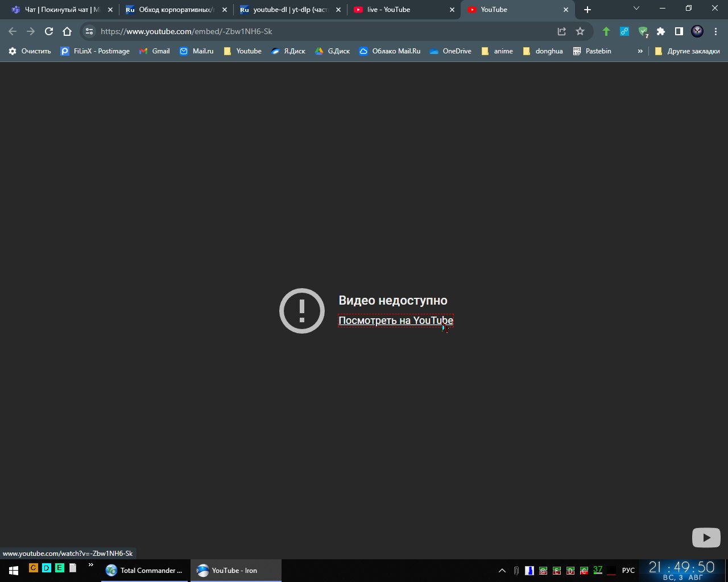Reload the page with the refresh icon
Viewport: 728px width, 582px height.
coord(49,31)
